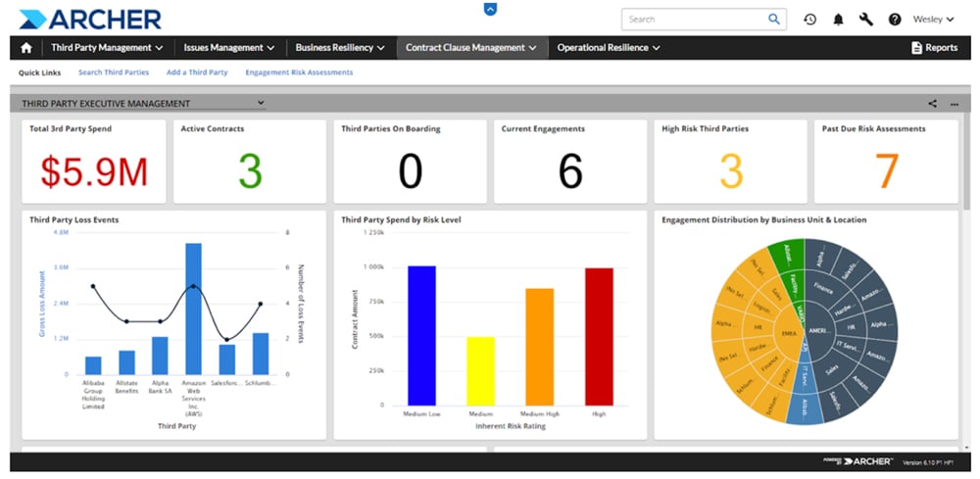
Task: Open the Wesley user account dropdown
Action: click(x=933, y=20)
